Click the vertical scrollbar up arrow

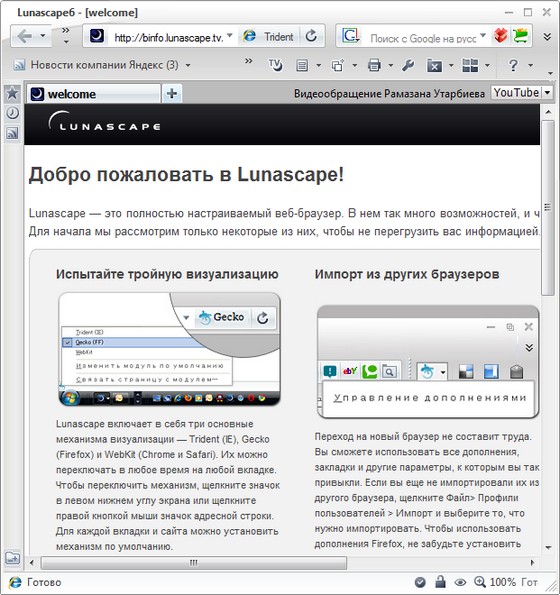click(548, 112)
